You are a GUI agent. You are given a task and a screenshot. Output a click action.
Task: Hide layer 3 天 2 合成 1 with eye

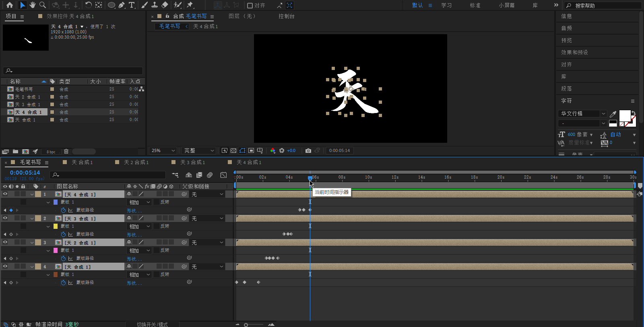(x=5, y=243)
